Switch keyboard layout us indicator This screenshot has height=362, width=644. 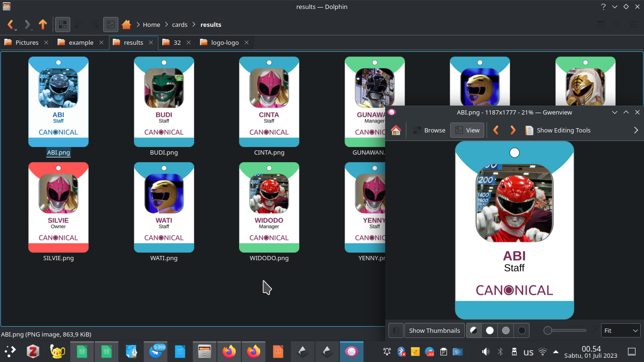[528, 352]
